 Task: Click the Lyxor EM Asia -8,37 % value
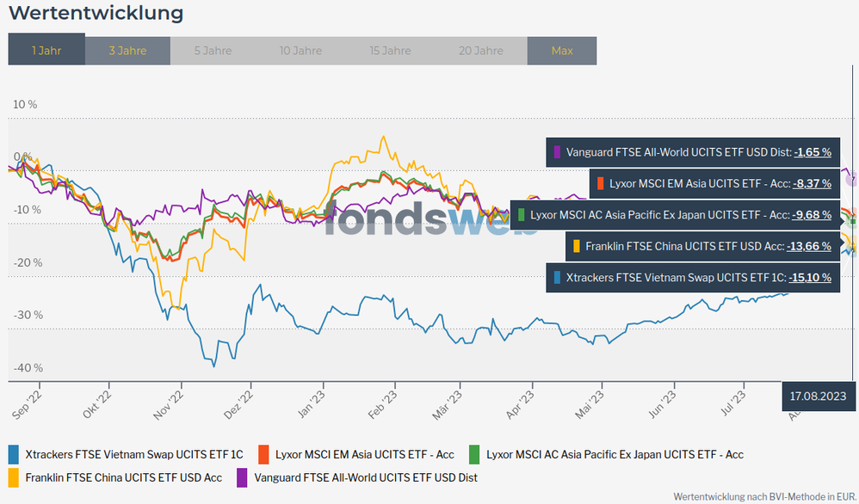pos(813,183)
